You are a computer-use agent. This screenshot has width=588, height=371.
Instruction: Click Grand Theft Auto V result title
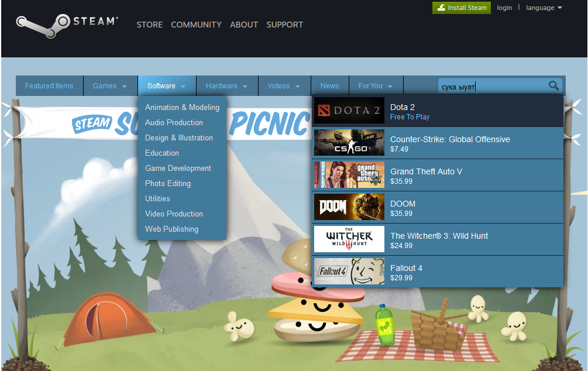click(x=426, y=171)
